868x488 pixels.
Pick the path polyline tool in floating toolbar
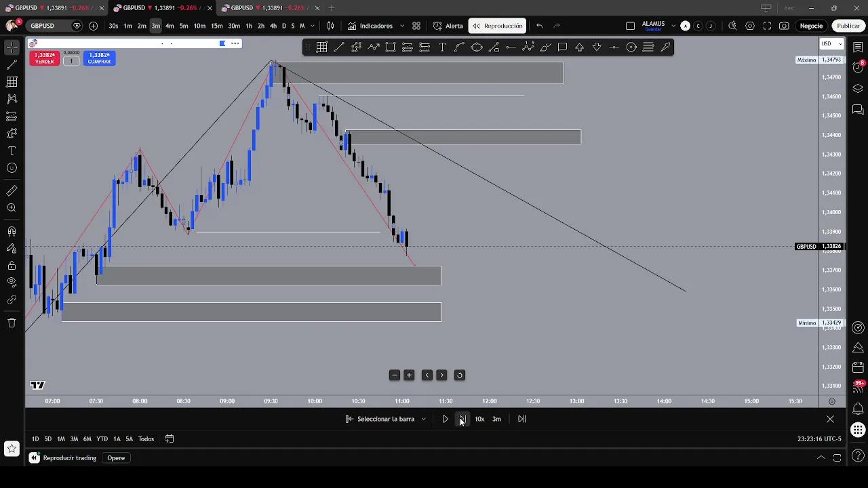(x=373, y=47)
